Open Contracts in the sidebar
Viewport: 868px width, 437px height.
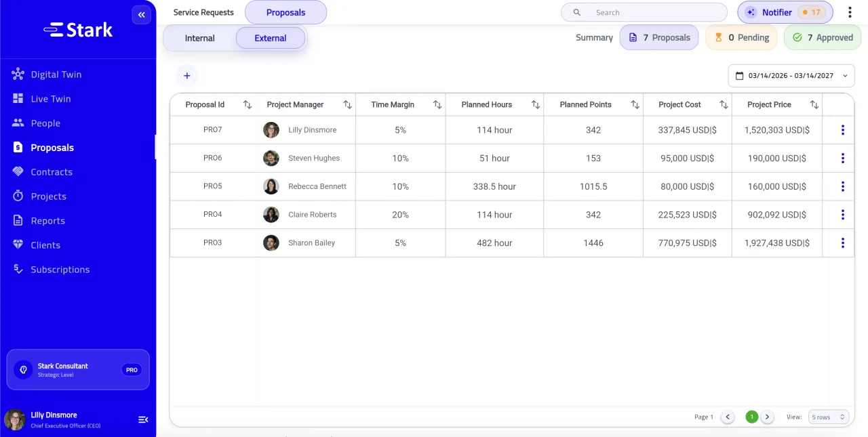point(52,172)
